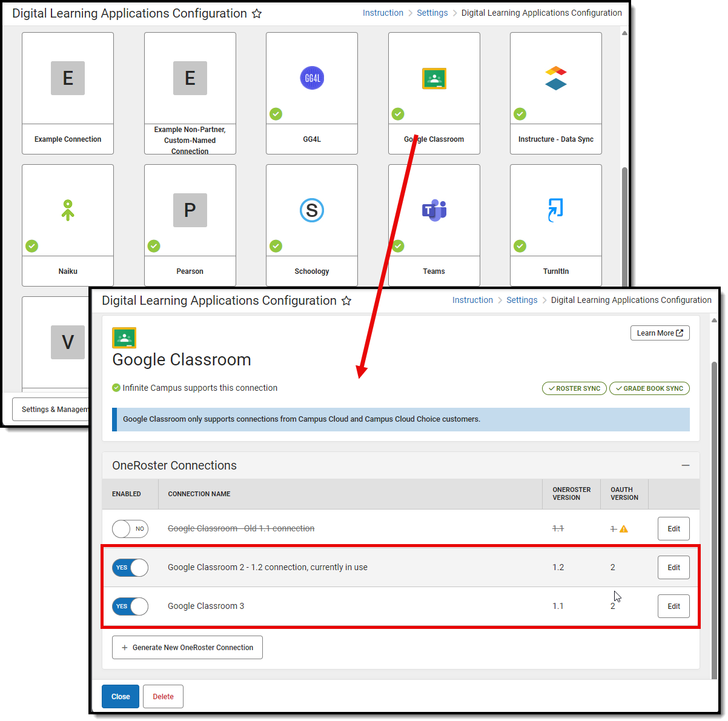This screenshot has width=728, height=721.
Task: Select the Instructure - Data Sync logo
Action: click(x=556, y=78)
